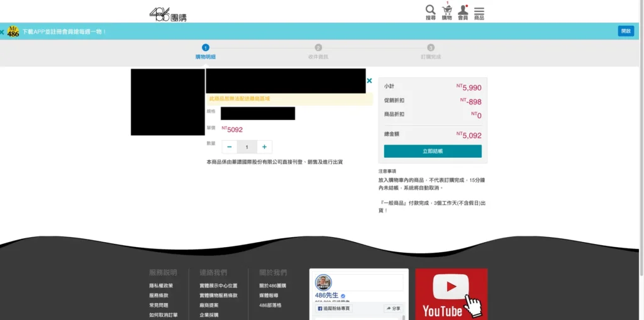
Task: Click the unit price NT5092 text
Action: 232,130
